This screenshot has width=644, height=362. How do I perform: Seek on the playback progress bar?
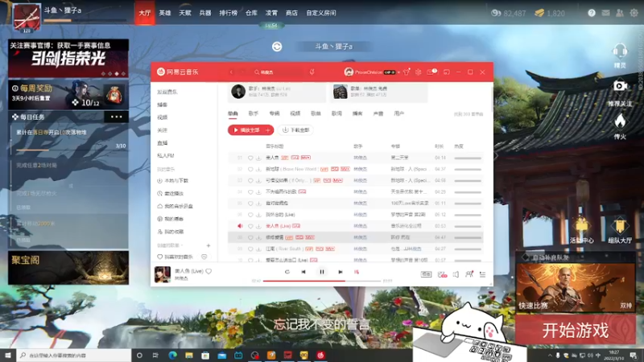[x=321, y=281]
